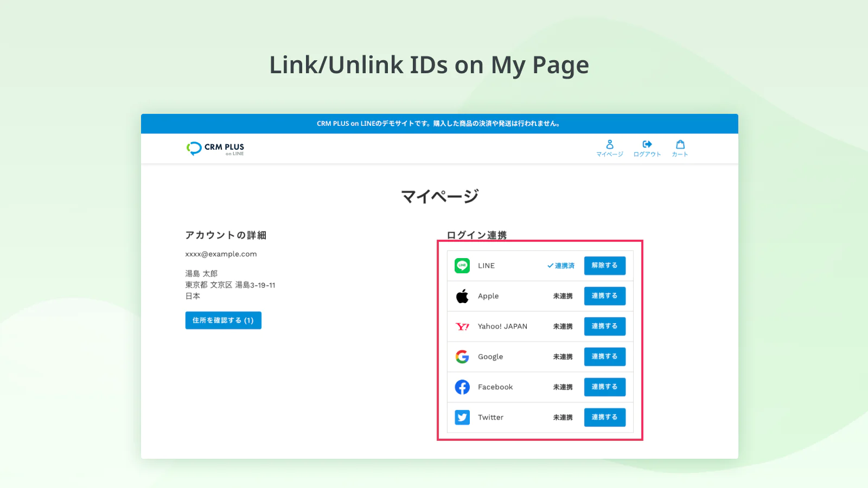This screenshot has width=868, height=488.
Task: Click the Twitter service name label
Action: tap(490, 418)
